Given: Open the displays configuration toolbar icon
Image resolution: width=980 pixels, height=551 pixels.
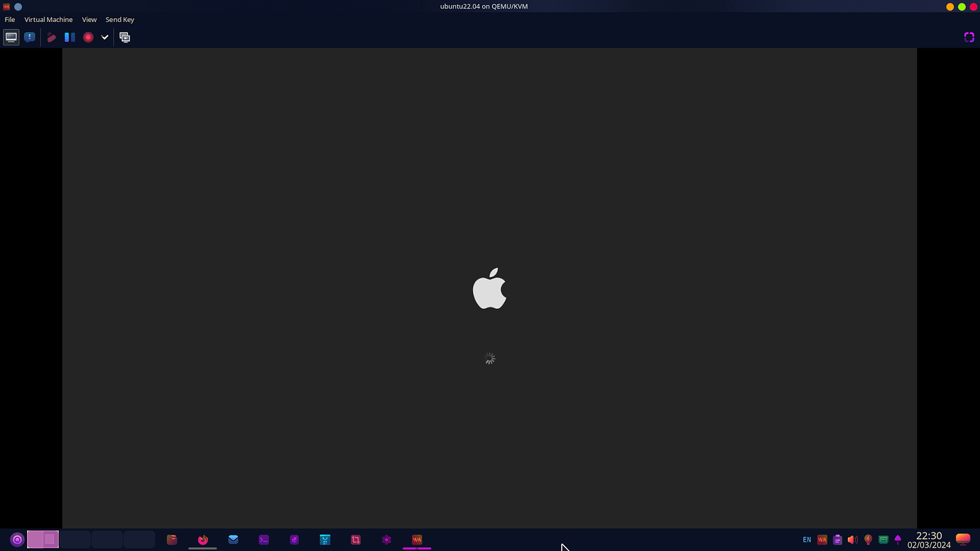Looking at the screenshot, I should (124, 37).
